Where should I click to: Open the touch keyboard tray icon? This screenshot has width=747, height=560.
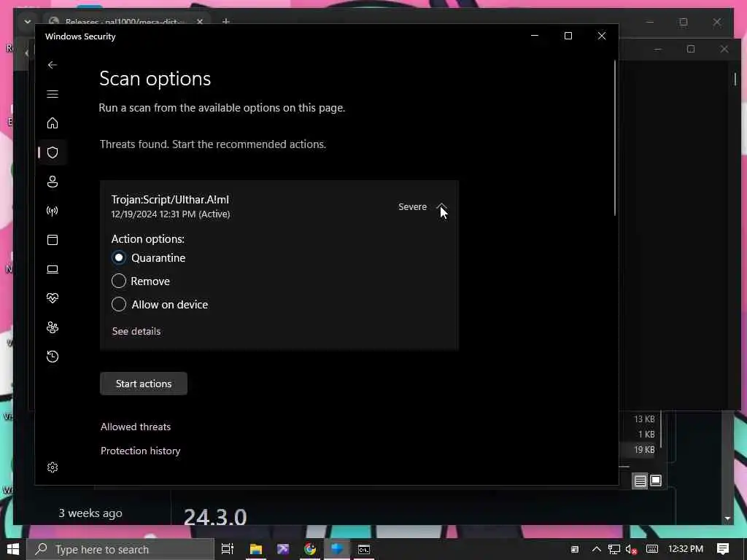point(652,549)
